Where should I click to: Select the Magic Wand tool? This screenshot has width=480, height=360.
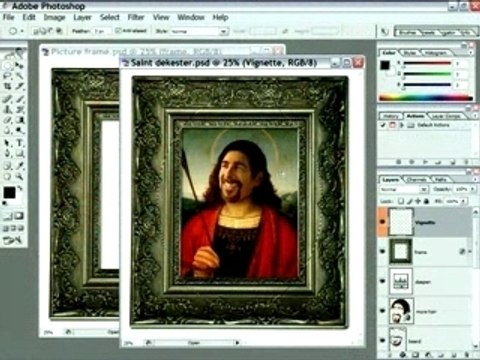coord(19,76)
